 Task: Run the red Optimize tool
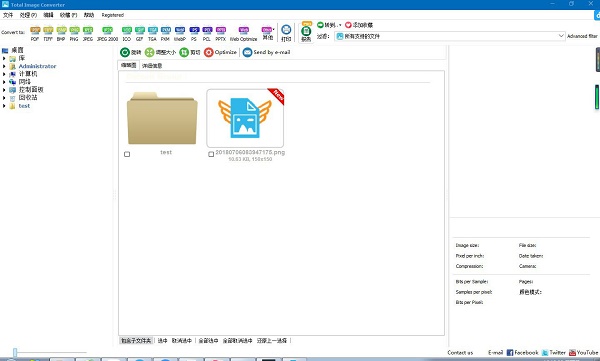[220, 52]
